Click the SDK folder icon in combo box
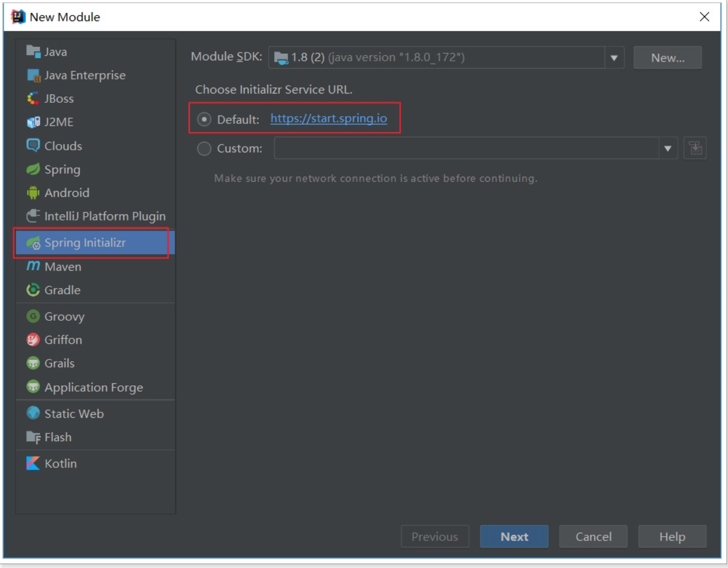This screenshot has width=728, height=568. coord(281,58)
